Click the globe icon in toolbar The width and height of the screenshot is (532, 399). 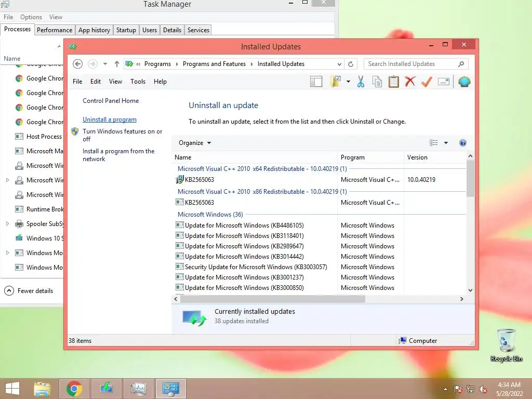point(464,82)
